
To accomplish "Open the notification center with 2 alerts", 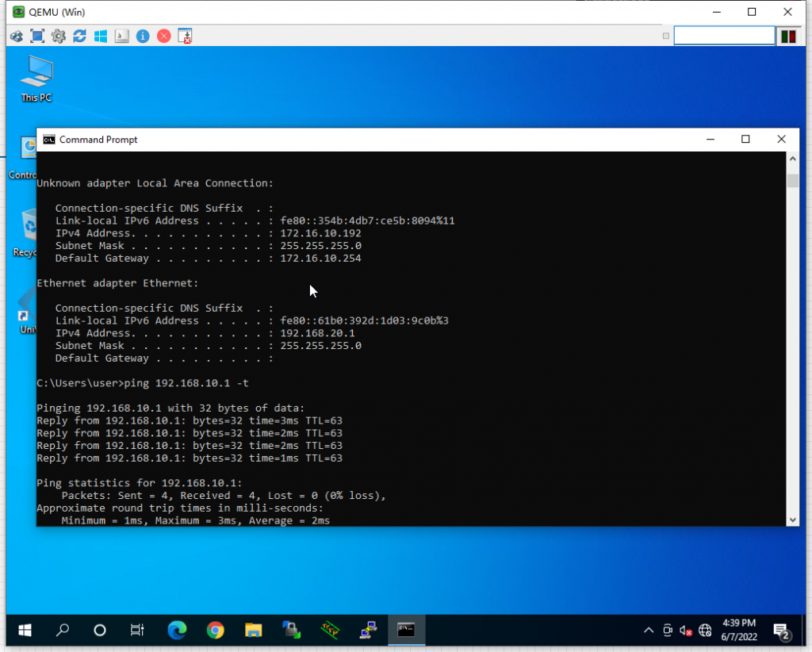I will (x=782, y=631).
